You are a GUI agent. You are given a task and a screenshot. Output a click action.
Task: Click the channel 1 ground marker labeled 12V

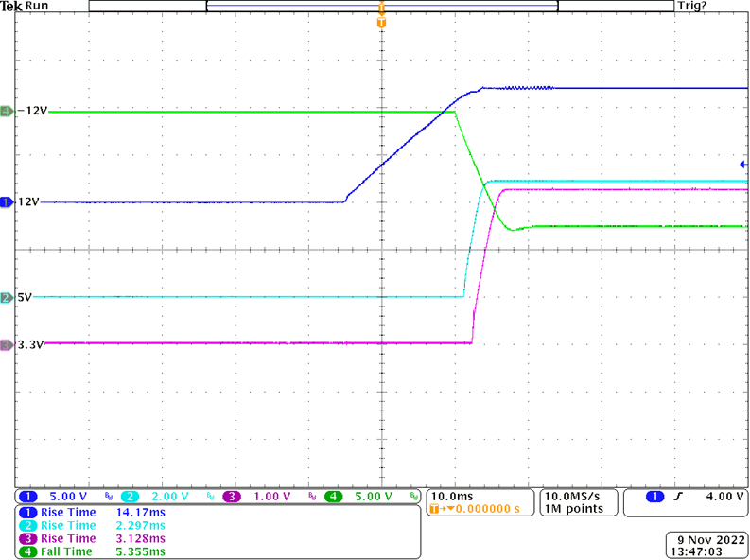pyautogui.click(x=6, y=202)
